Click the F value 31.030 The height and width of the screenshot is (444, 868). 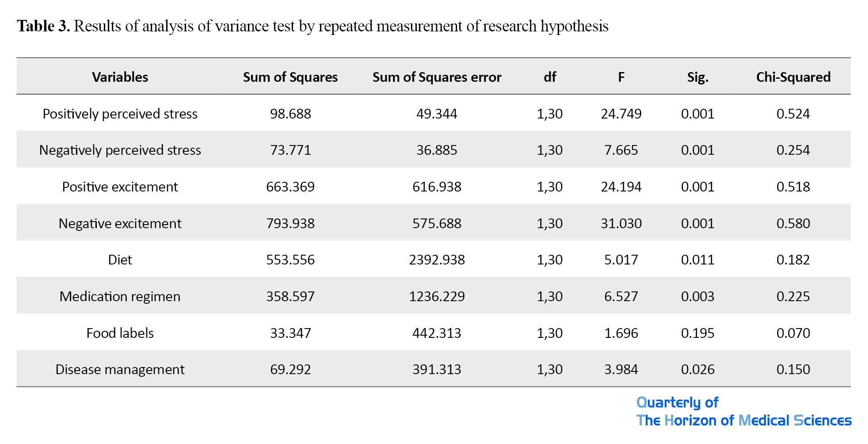[x=621, y=223]
